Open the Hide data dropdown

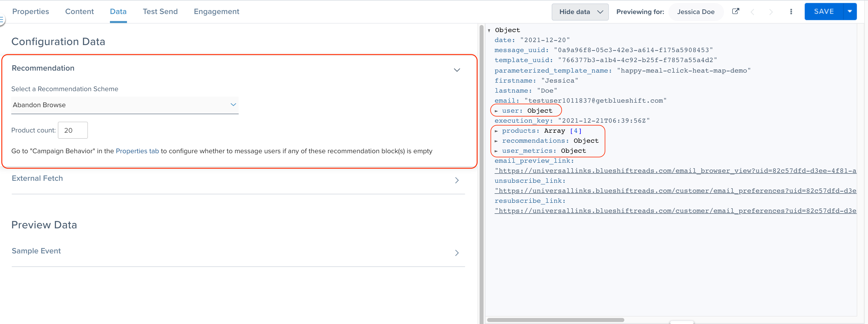580,12
